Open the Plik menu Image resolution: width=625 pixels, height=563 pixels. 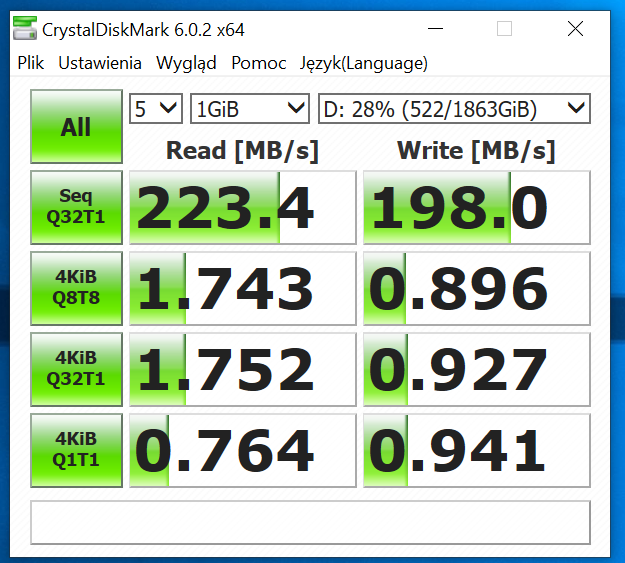(x=30, y=63)
